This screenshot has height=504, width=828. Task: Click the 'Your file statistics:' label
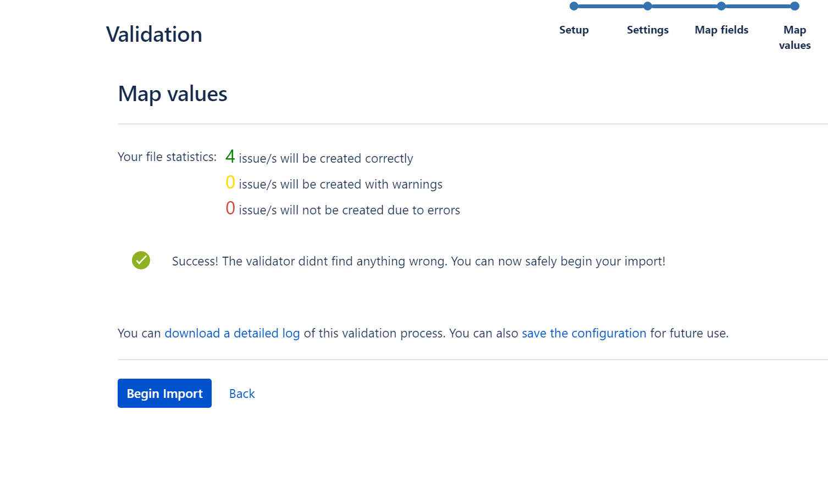click(167, 157)
